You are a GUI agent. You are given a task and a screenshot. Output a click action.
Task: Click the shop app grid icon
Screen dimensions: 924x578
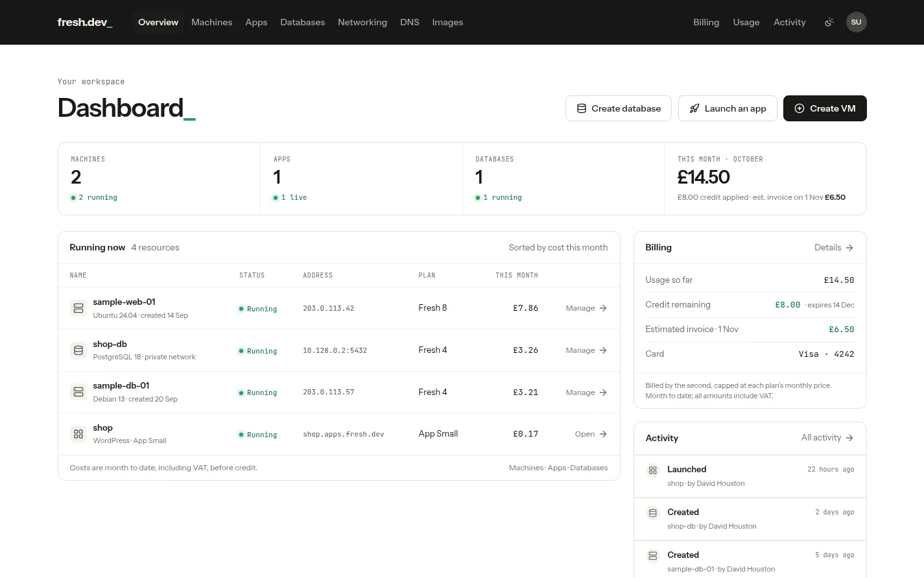pyautogui.click(x=78, y=434)
